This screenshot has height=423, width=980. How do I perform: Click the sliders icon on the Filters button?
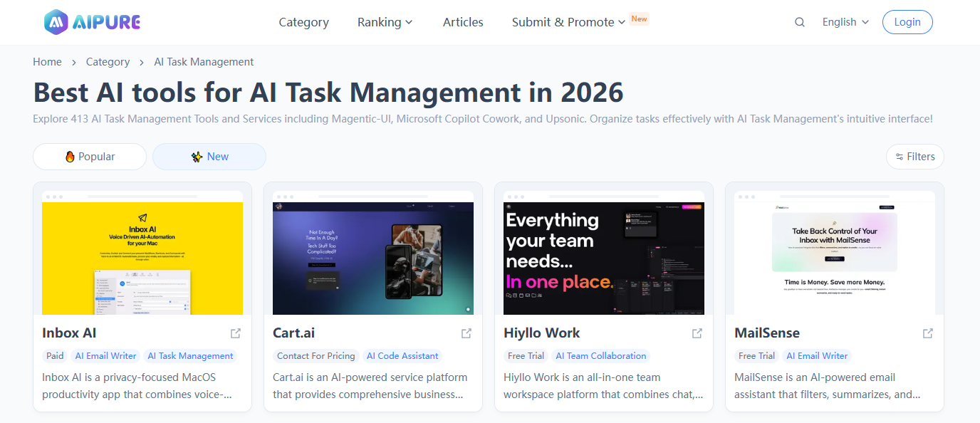[x=899, y=157]
